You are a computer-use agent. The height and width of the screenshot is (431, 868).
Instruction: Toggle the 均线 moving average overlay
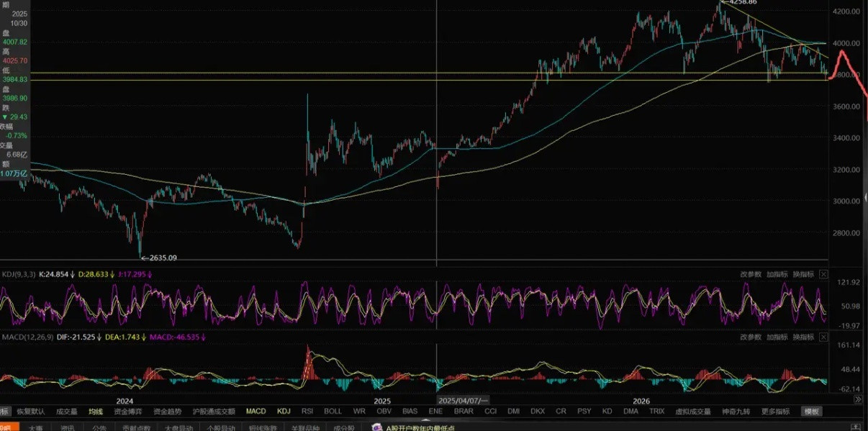click(x=96, y=412)
